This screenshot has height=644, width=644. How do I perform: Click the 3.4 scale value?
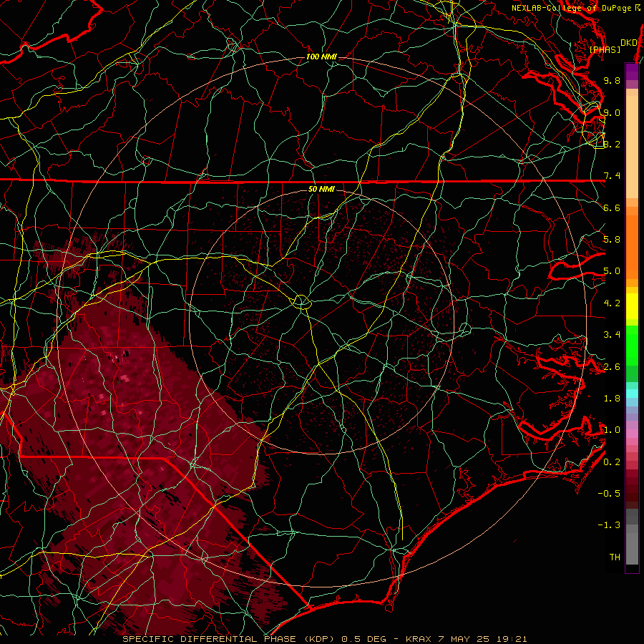612,335
